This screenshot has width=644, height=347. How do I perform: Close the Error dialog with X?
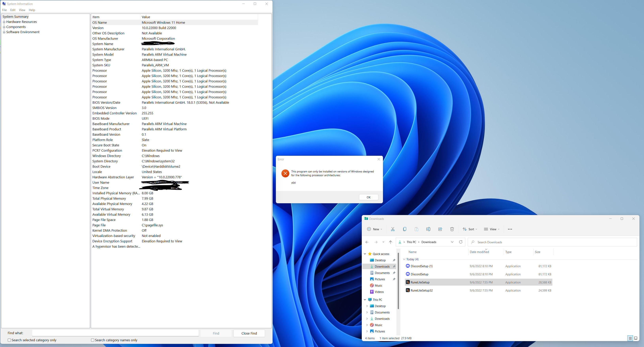pos(379,159)
